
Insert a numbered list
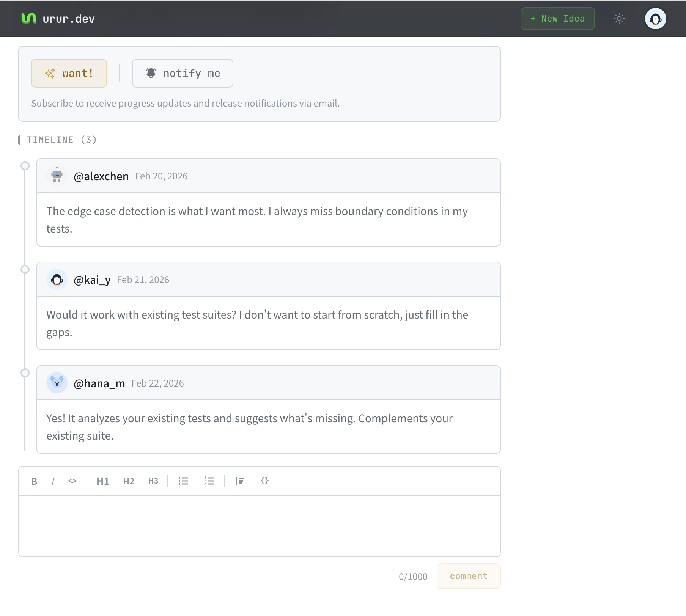209,481
